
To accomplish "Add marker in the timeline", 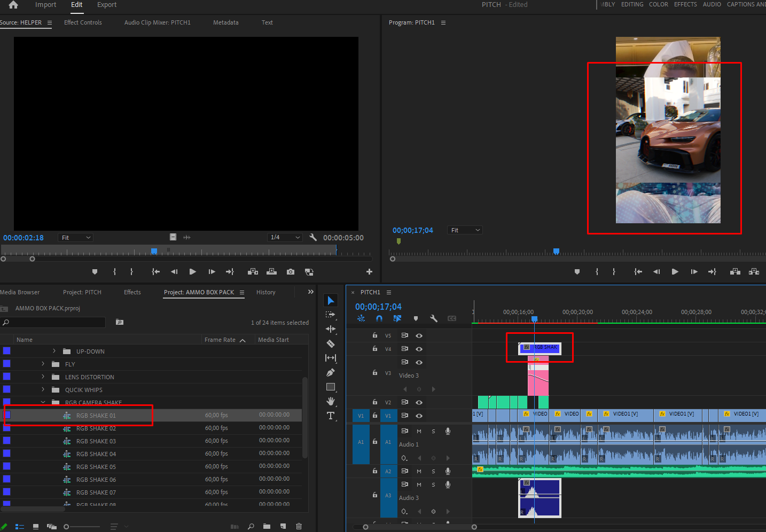I will [416, 318].
